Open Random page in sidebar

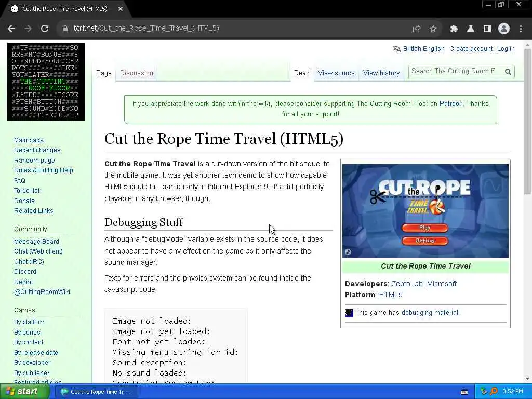click(x=34, y=161)
